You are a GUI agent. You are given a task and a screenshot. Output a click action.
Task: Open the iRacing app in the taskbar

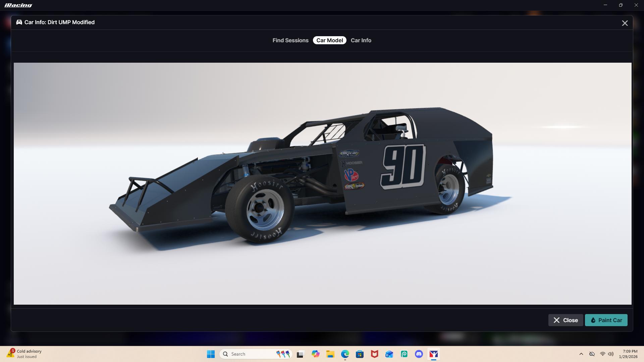click(434, 354)
